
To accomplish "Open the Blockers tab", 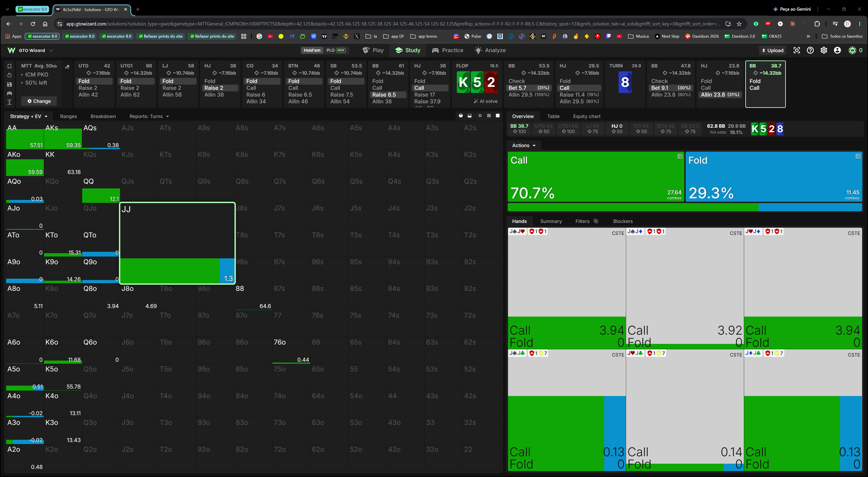I will [x=623, y=221].
